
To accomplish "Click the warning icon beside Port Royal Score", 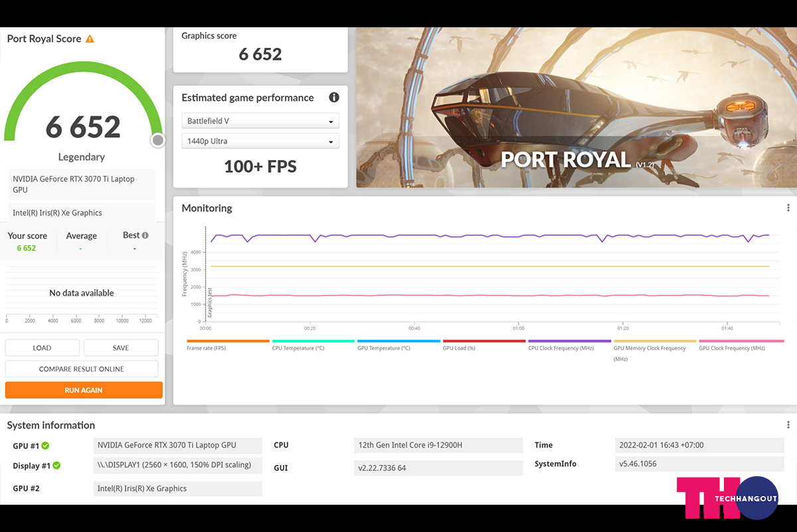I will click(x=90, y=39).
